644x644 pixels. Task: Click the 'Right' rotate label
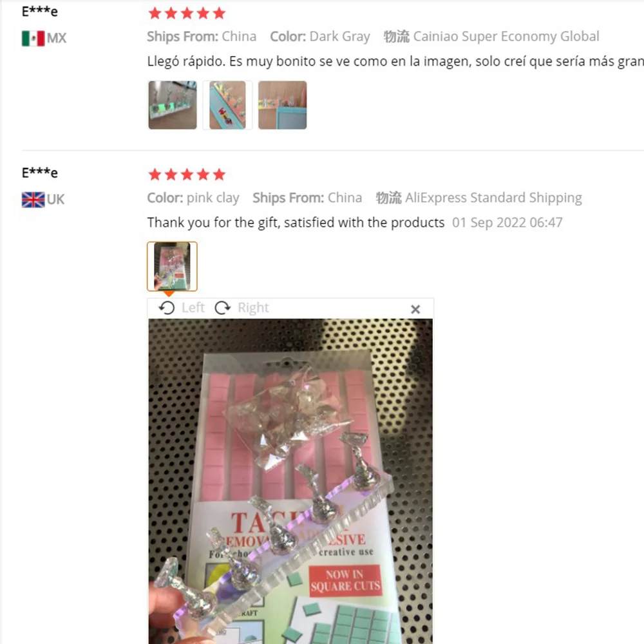coord(253,308)
